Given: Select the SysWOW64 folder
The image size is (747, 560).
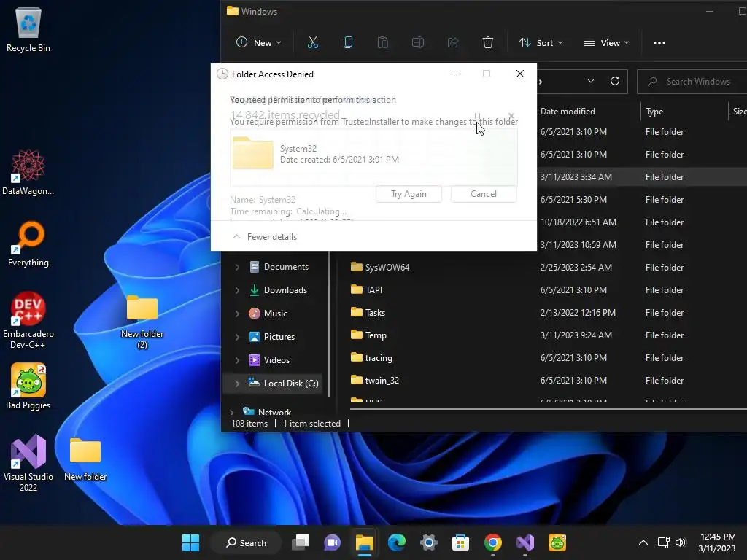Looking at the screenshot, I should [x=387, y=267].
